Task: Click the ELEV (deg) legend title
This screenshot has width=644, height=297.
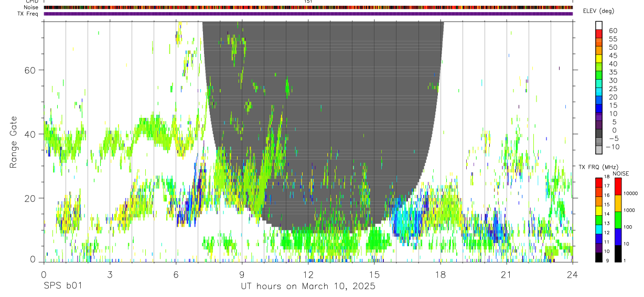Action: pos(599,11)
